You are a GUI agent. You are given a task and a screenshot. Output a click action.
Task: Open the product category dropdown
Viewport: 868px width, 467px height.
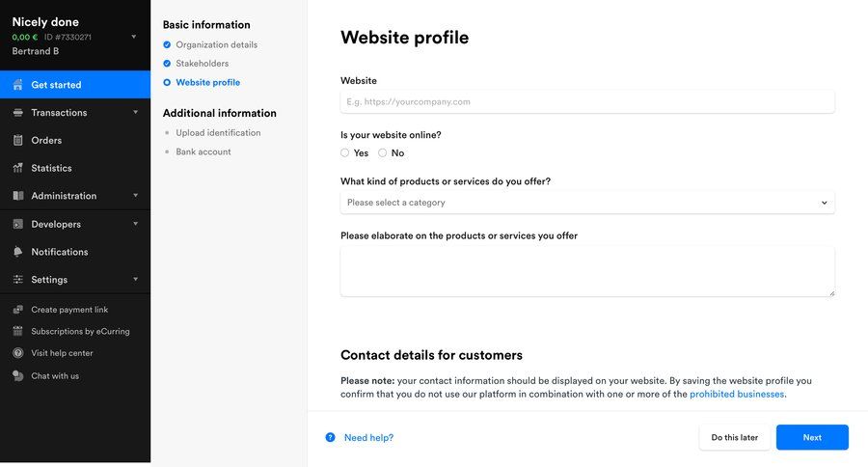click(x=587, y=203)
